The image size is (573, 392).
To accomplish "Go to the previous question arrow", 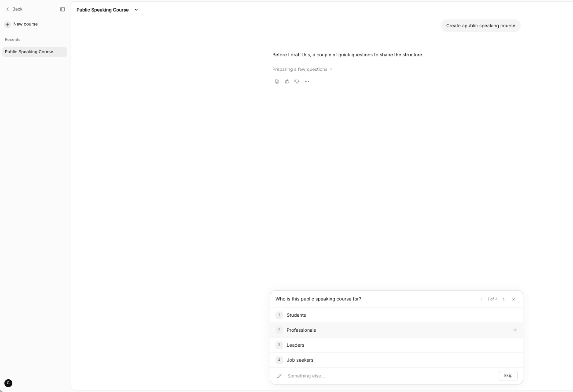I will point(481,299).
